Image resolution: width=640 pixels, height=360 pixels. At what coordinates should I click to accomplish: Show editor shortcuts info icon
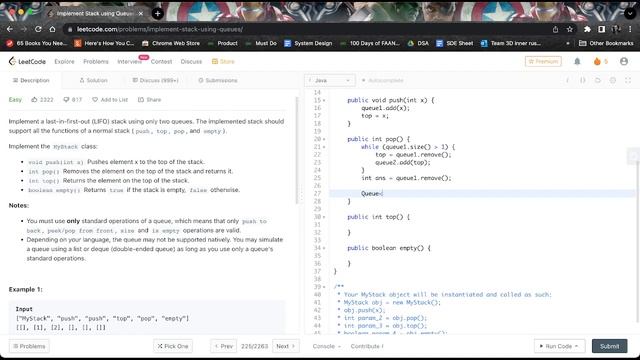pos(567,80)
